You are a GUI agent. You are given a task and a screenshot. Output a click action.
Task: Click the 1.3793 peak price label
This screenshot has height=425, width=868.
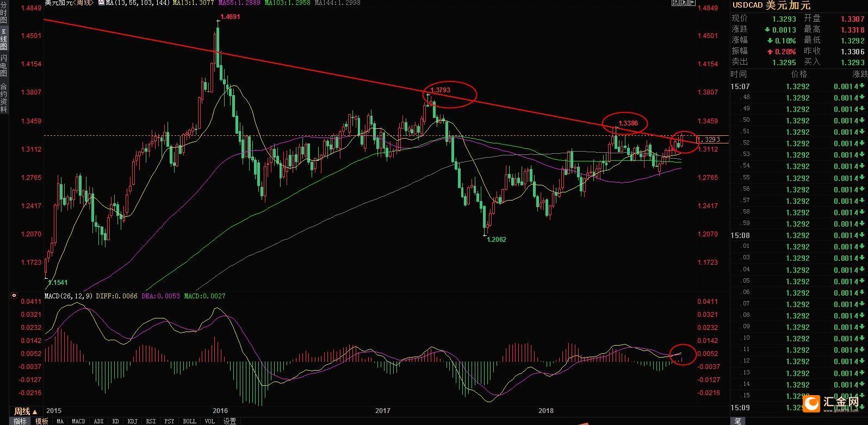tap(440, 90)
